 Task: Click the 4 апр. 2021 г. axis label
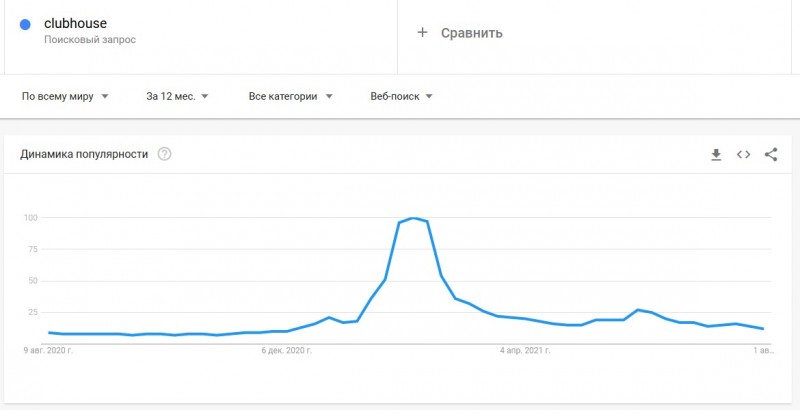pyautogui.click(x=526, y=351)
